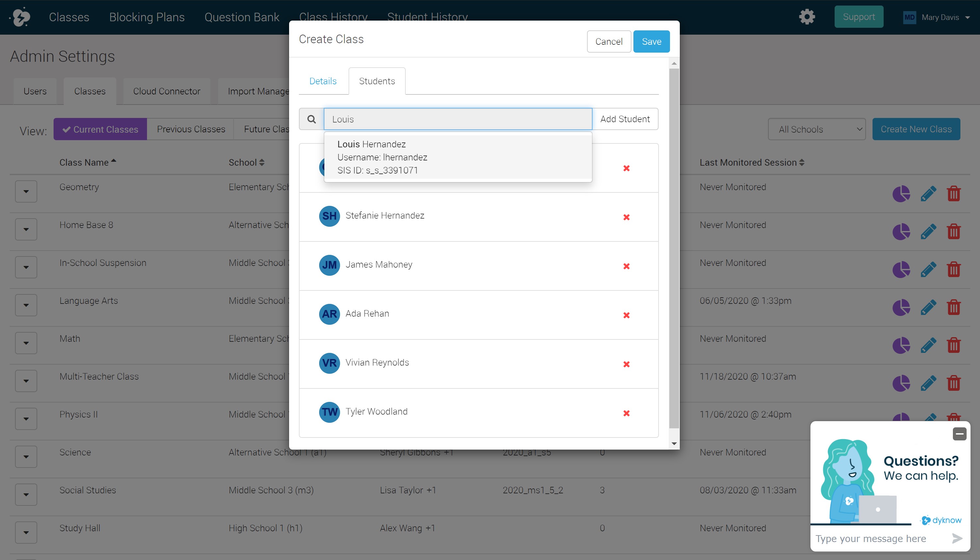Delete the Language Arts class

pyautogui.click(x=954, y=307)
